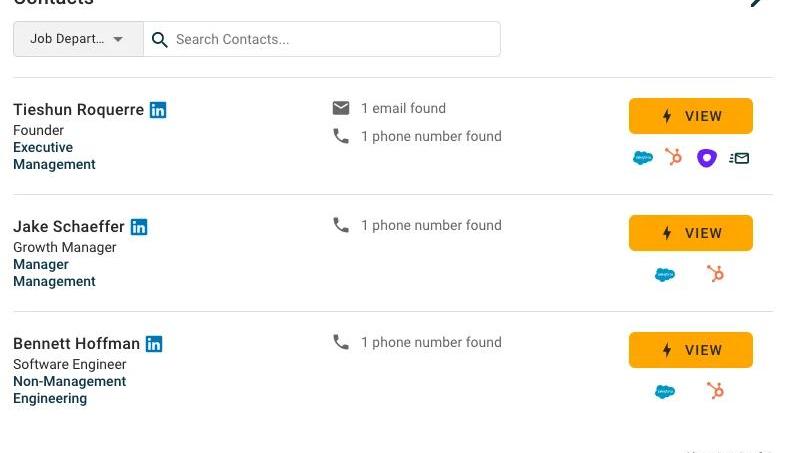Click Salesforce icon for Jake Schaeffer

[665, 274]
